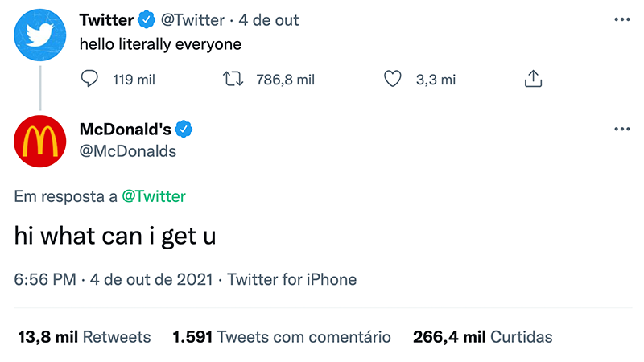
Task: Open McDonald's golden arches avatar
Action: point(40,141)
